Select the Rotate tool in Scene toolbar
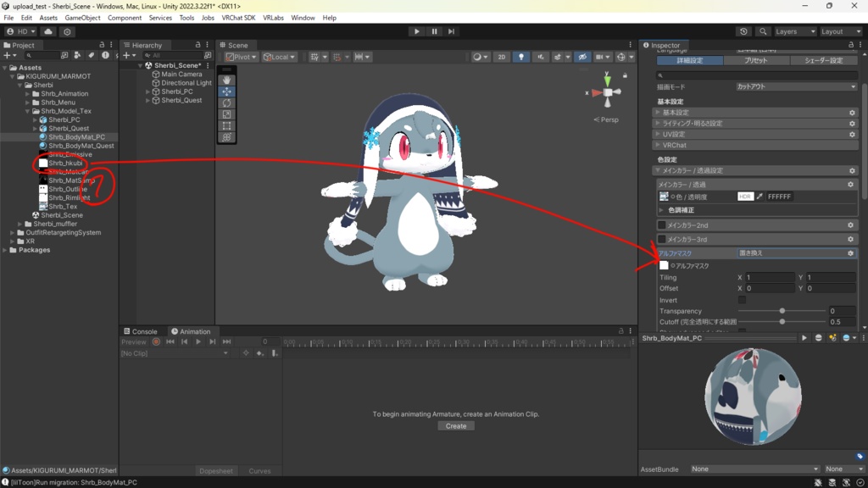This screenshot has height=488, width=868. click(226, 103)
